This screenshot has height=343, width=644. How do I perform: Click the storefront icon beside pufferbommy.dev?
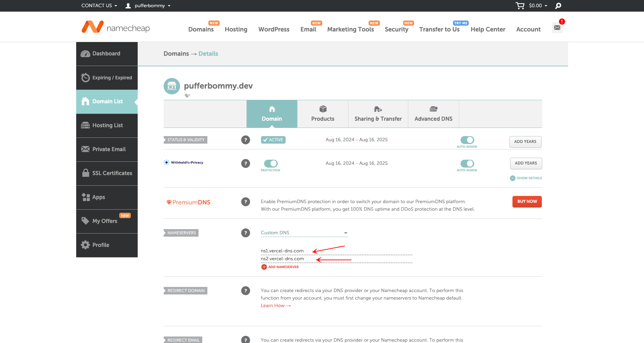point(172,86)
